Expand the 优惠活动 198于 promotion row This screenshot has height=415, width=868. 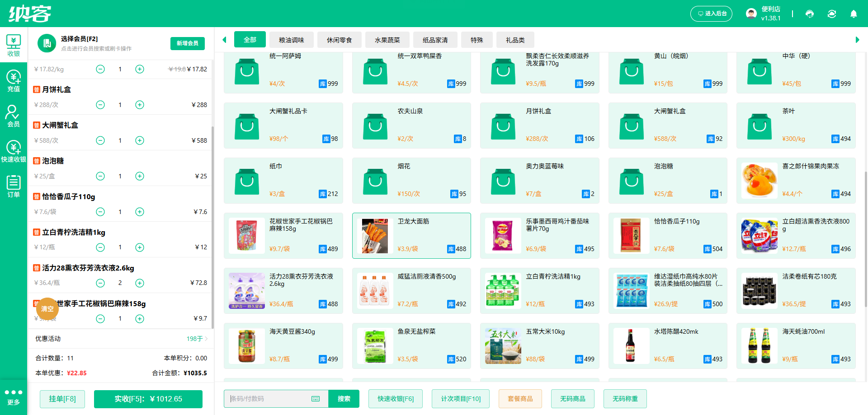[121, 339]
